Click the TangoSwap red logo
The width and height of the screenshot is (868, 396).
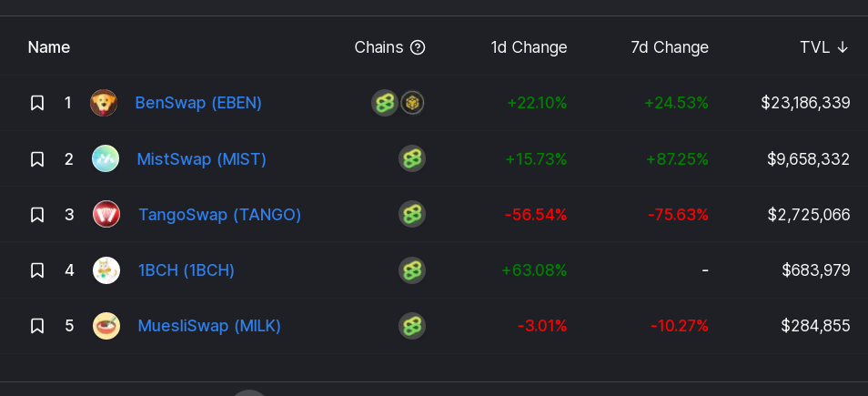[x=106, y=214]
